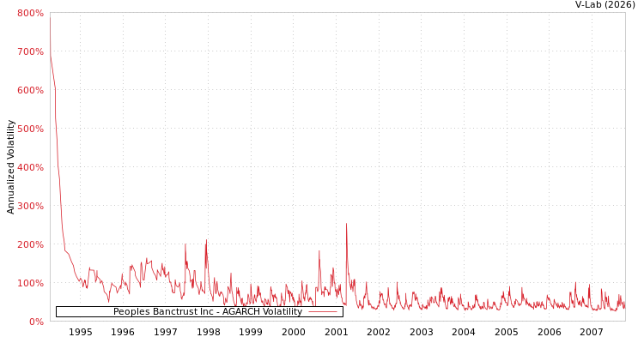Select the 800% y-axis label
This screenshot has height=343, width=644.
pyautogui.click(x=30, y=13)
